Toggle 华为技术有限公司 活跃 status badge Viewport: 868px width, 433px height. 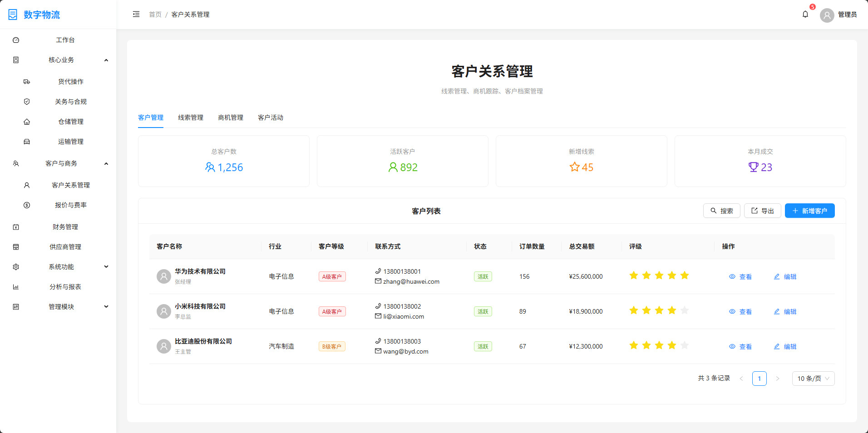(483, 276)
